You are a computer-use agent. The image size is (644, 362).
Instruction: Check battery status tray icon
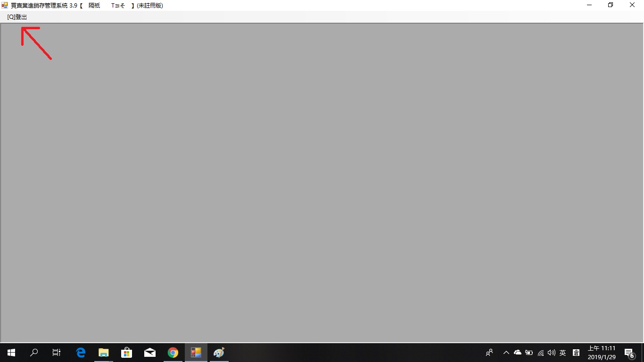click(x=529, y=353)
